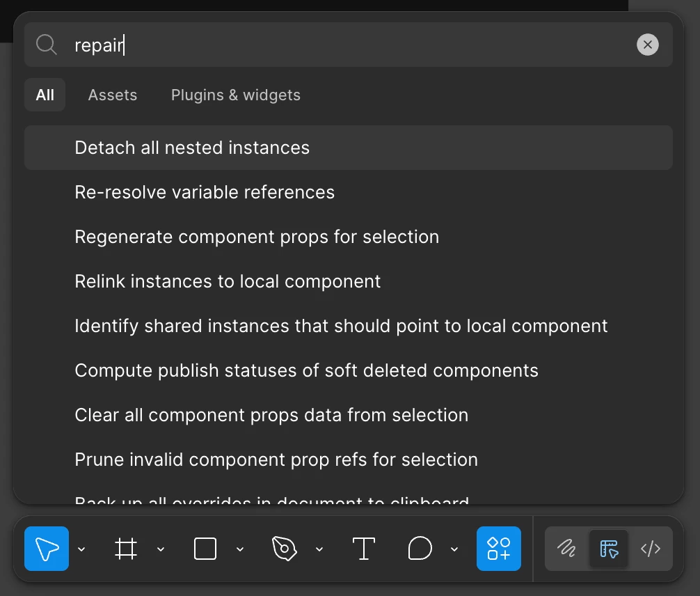
Task: Clear the search field with the X button
Action: (647, 45)
